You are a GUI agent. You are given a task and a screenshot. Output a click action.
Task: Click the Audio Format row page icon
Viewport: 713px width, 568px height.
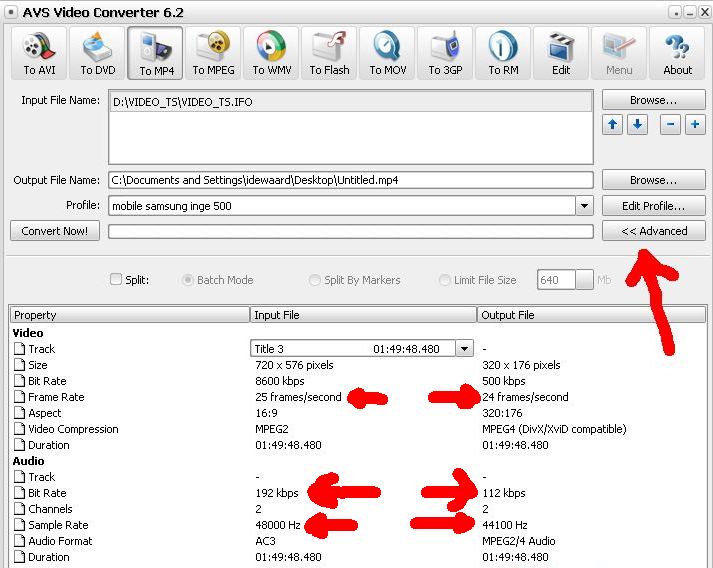click(x=19, y=541)
